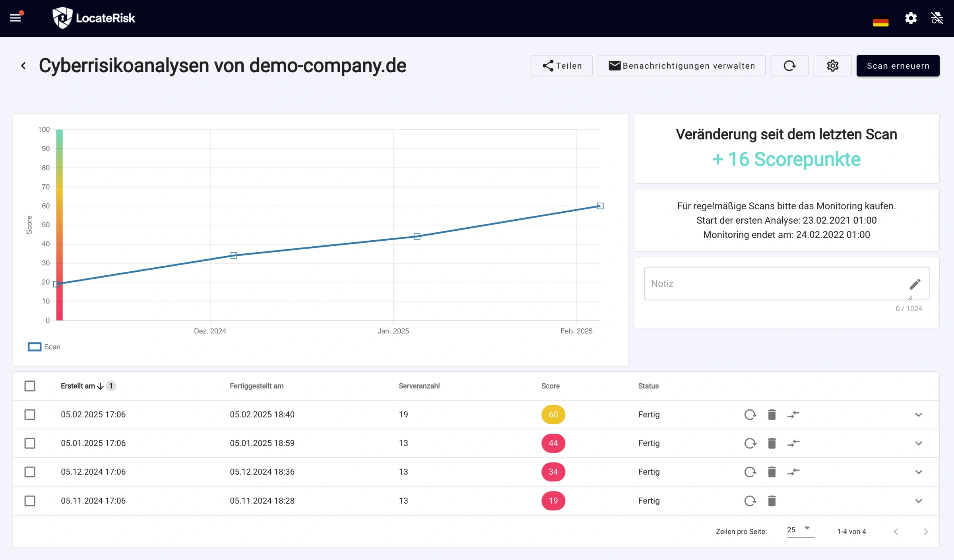This screenshot has height=560, width=954.
Task: Open analysis settings gear beside Scan erneuern
Action: [x=832, y=66]
